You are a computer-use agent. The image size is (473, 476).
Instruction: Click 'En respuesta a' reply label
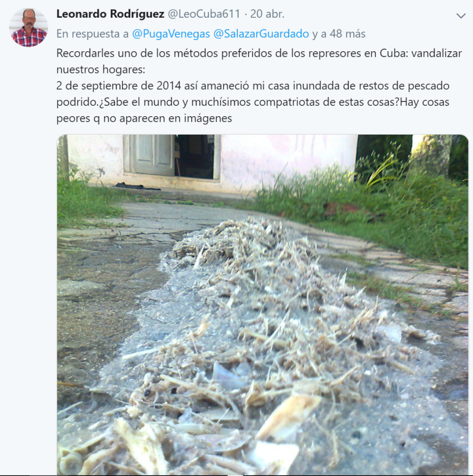(x=93, y=33)
